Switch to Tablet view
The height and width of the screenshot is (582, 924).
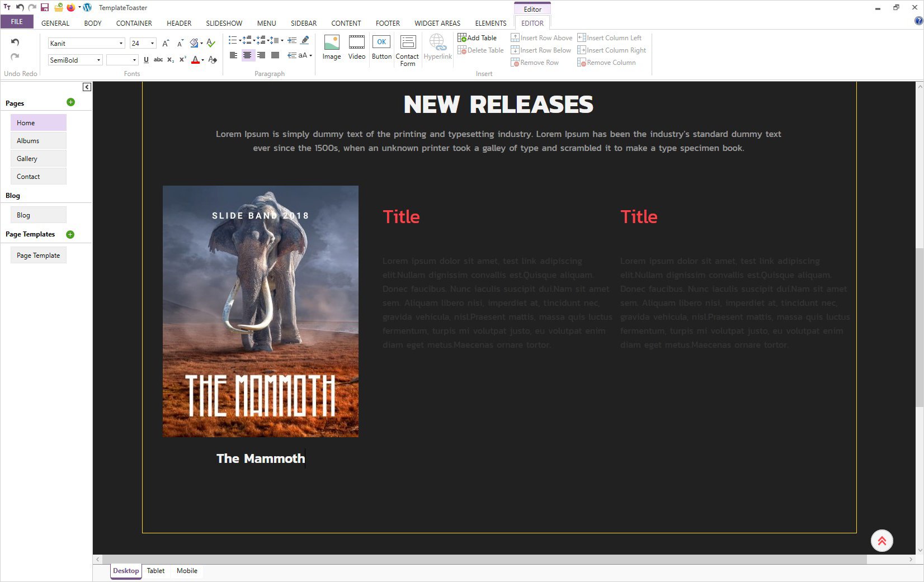click(155, 571)
